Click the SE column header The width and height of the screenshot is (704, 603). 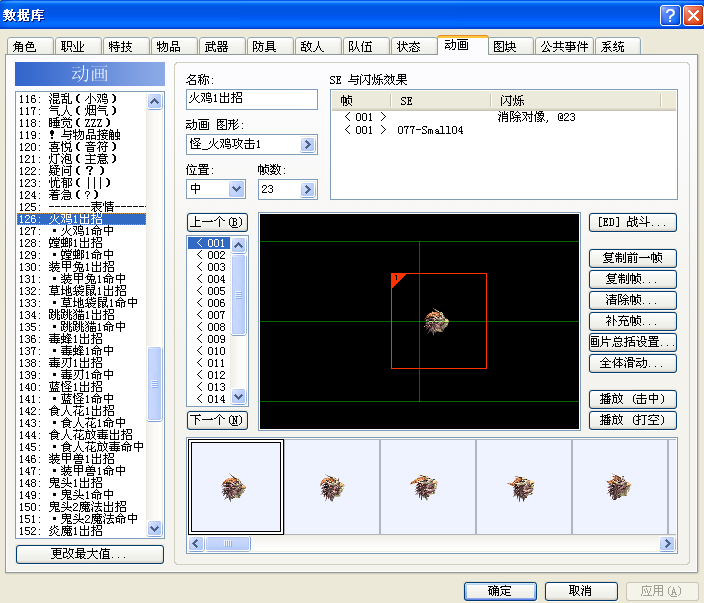(x=440, y=101)
